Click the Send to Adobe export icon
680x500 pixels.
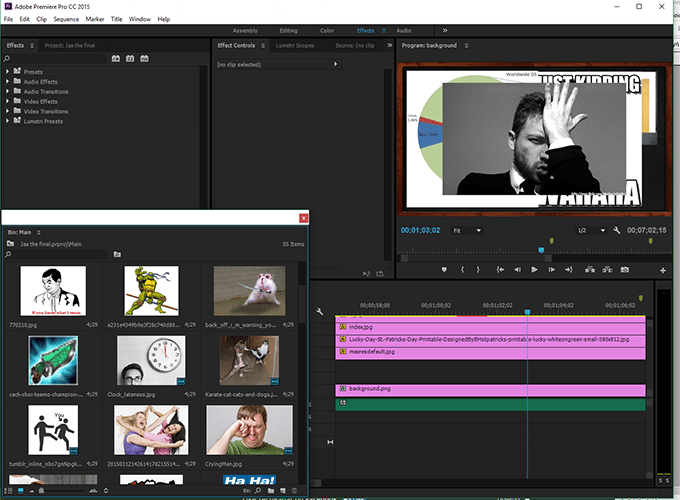tap(380, 273)
